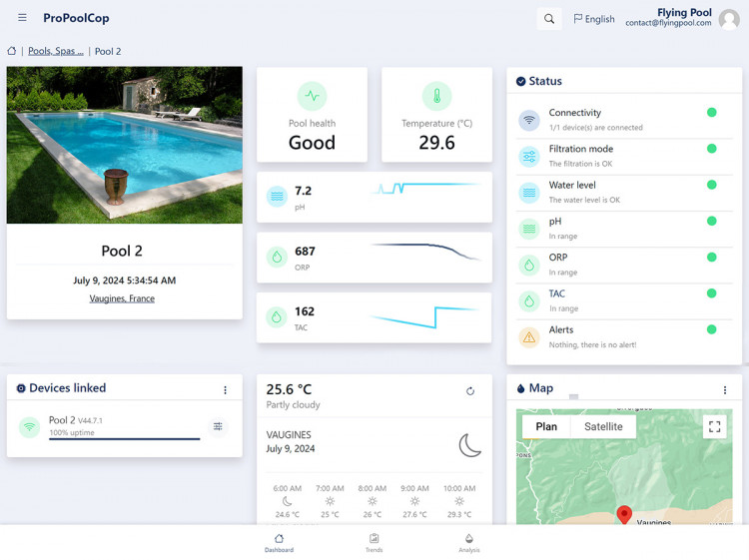Go to home via breadcrumb house icon
The width and height of the screenshot is (749, 560).
pyautogui.click(x=11, y=51)
